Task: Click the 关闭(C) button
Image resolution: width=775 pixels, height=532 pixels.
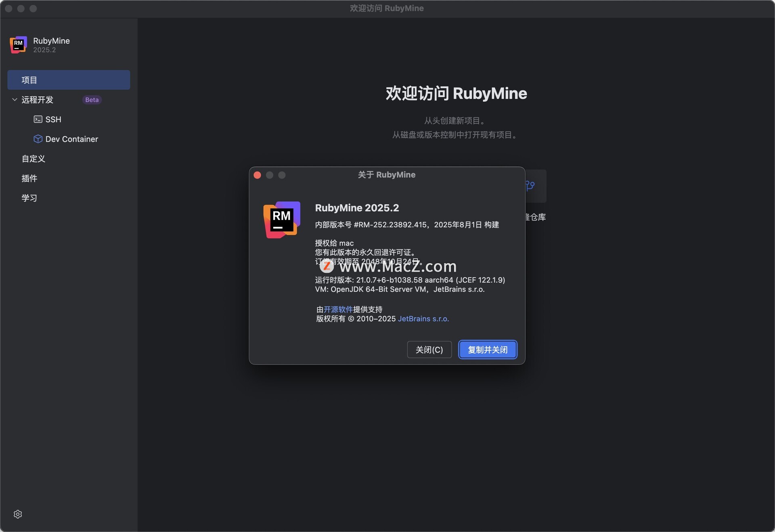Action: tap(429, 350)
